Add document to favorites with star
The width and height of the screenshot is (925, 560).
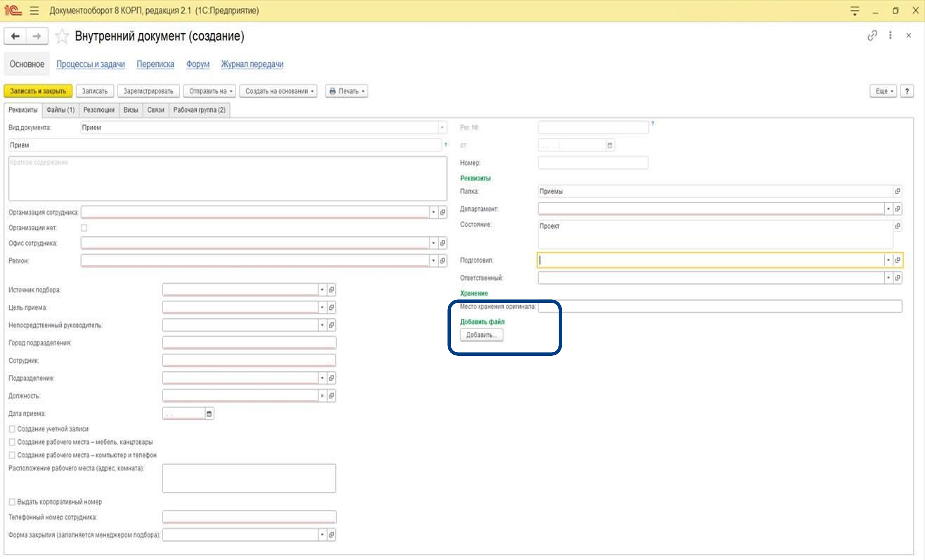62,36
